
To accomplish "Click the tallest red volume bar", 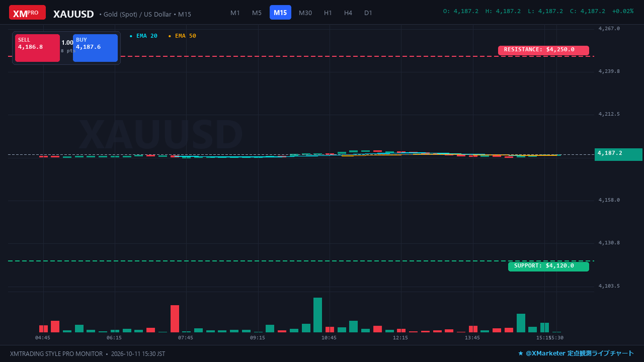I will [174, 319].
